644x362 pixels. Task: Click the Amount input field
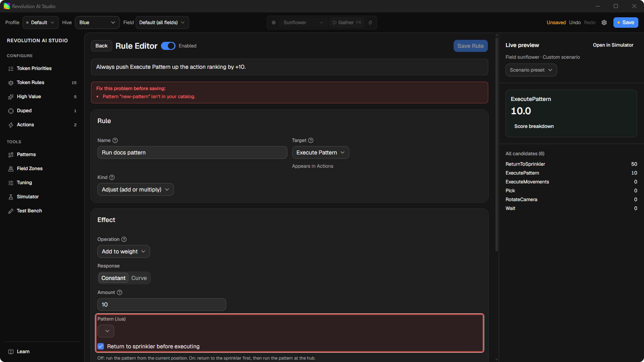coord(161,304)
